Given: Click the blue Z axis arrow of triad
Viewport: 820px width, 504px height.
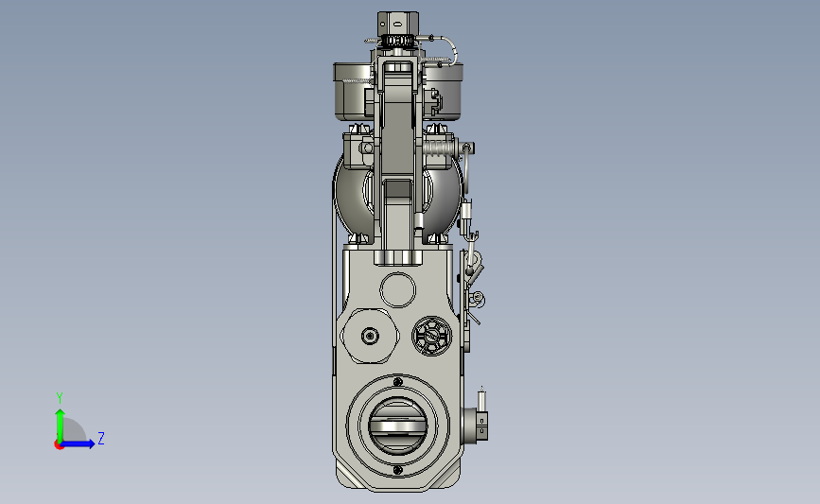Looking at the screenshot, I should pos(79,443).
